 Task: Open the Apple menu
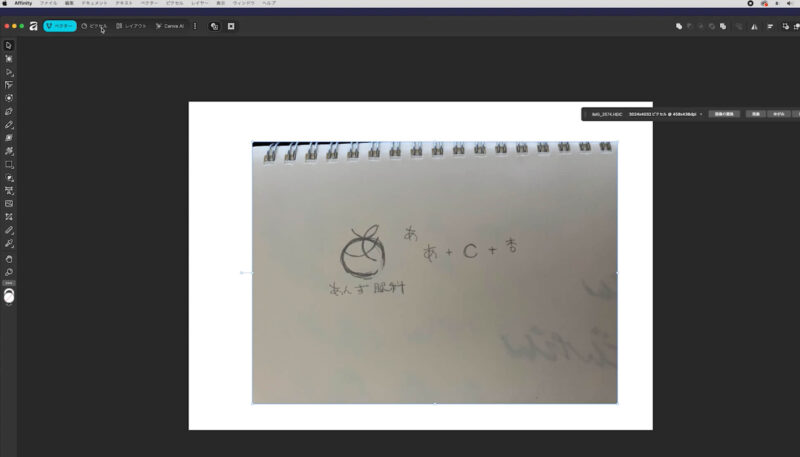coord(5,3)
